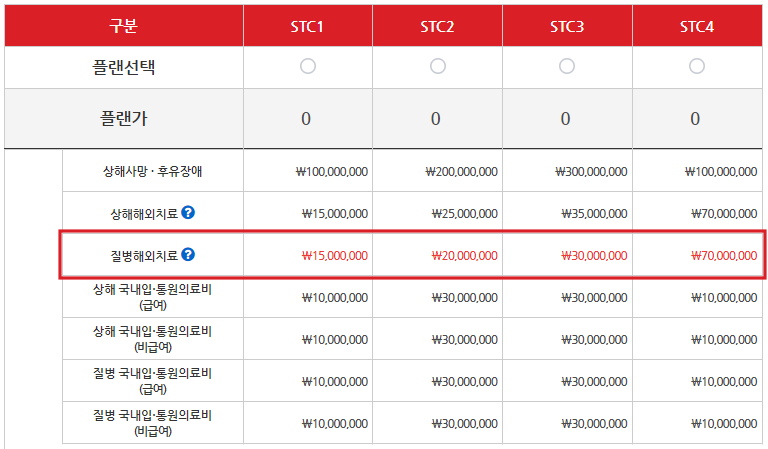This screenshot has width=768, height=449.
Task: Select the STC1 plan radio button
Action: click(308, 66)
